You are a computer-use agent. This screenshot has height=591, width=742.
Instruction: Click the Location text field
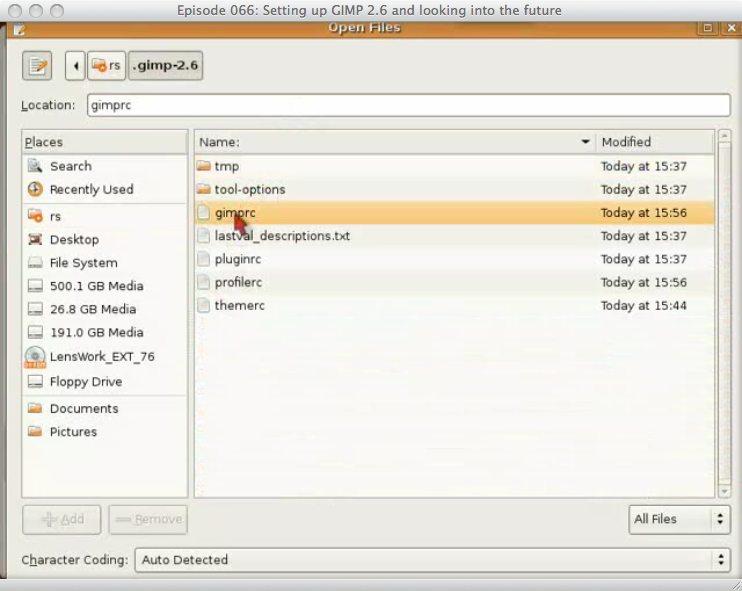click(x=408, y=105)
